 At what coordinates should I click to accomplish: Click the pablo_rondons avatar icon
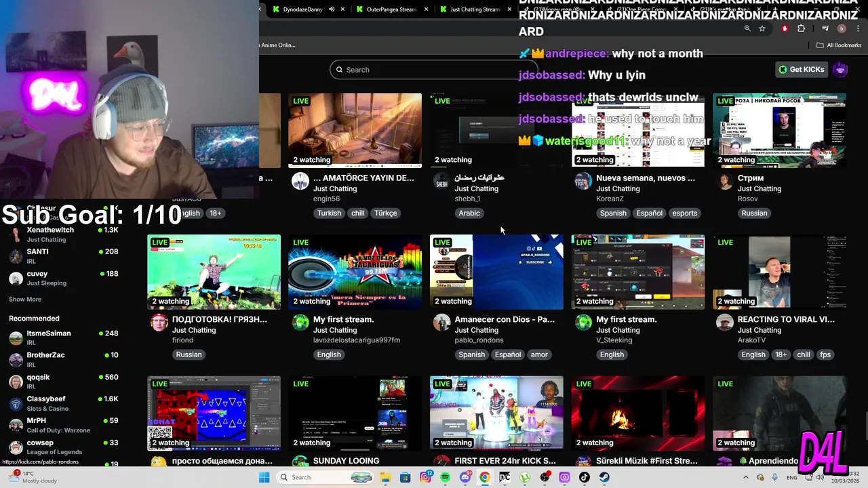click(441, 323)
